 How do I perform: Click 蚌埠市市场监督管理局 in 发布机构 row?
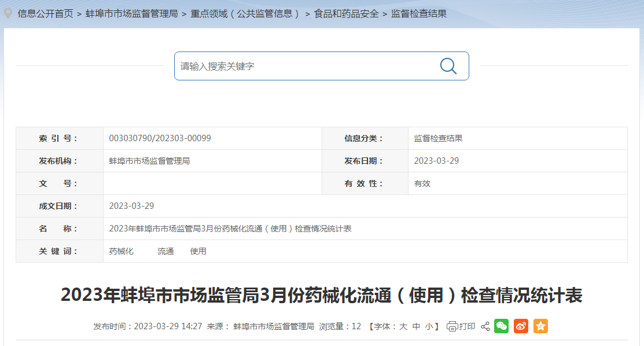point(149,161)
